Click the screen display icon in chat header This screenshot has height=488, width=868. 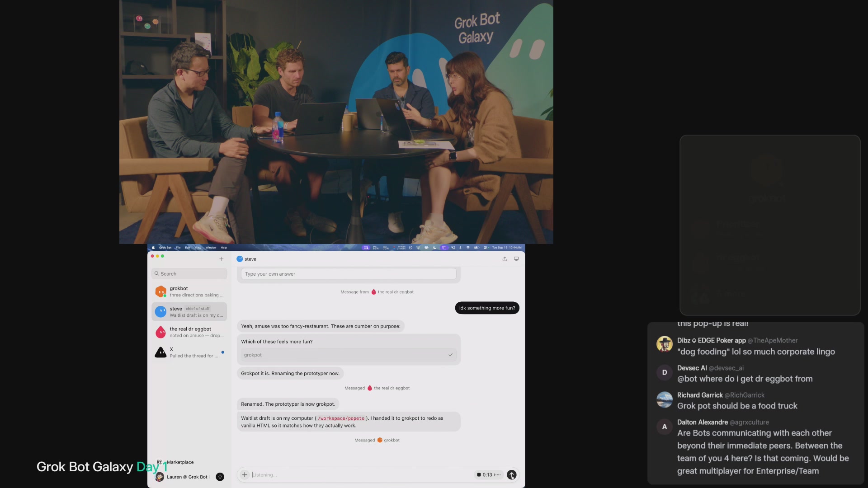click(516, 259)
